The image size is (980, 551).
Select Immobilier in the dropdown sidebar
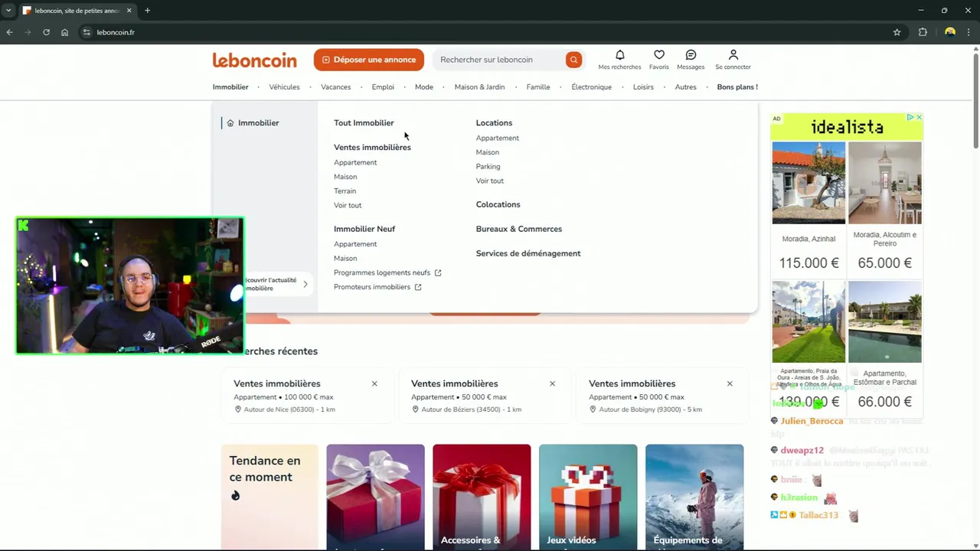[x=258, y=122]
